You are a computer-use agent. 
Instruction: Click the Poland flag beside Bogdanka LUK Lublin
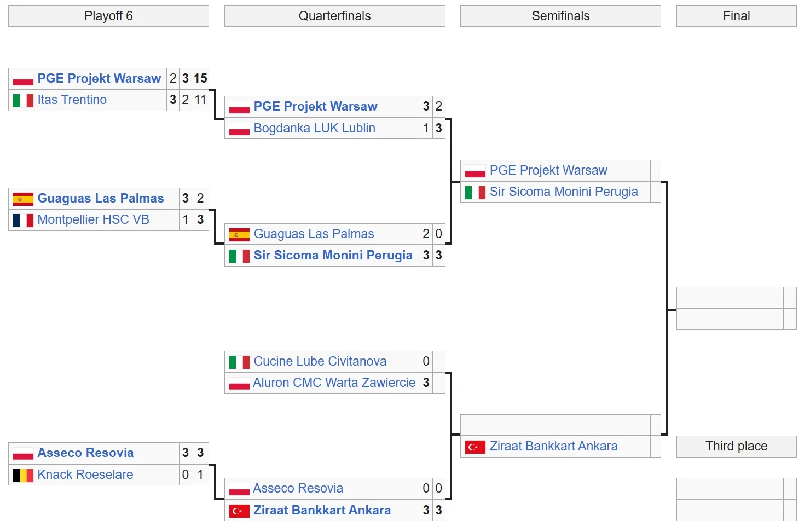coord(239,129)
